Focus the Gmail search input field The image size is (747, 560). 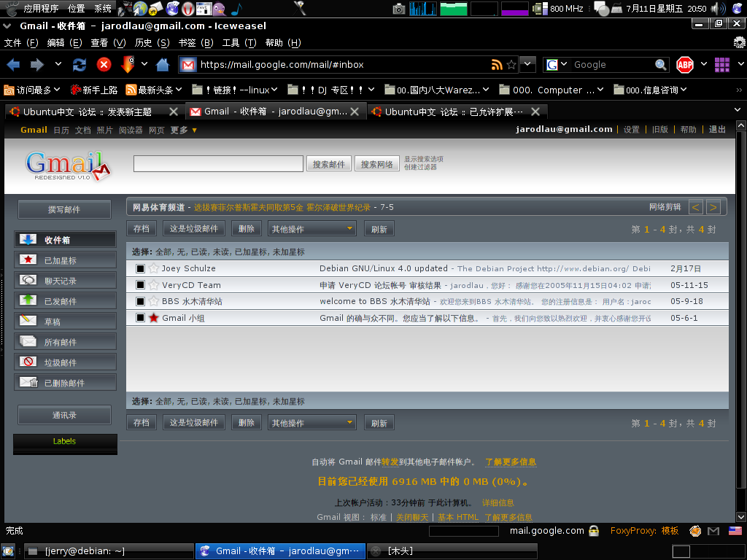[218, 164]
